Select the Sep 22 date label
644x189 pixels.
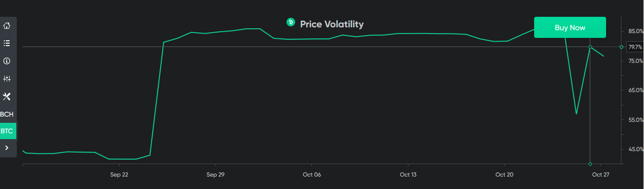pos(119,175)
